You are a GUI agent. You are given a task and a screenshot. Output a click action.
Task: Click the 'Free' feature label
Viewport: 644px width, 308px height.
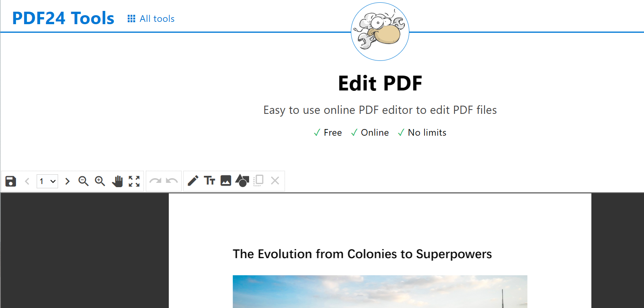point(333,133)
